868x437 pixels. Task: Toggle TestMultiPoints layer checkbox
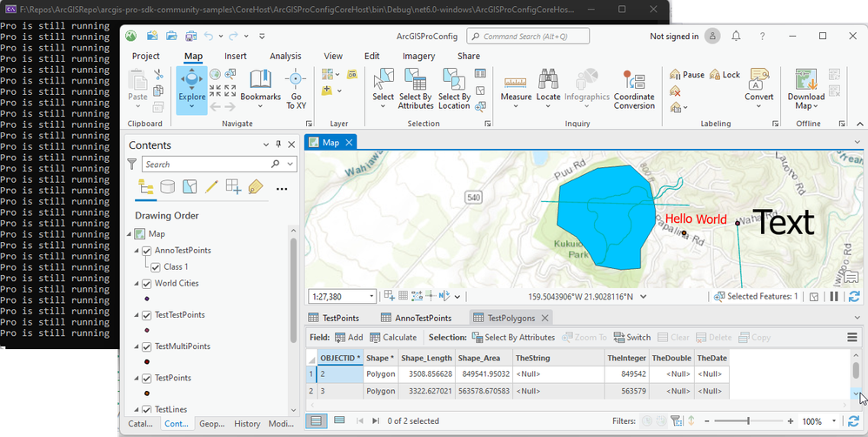tap(146, 346)
